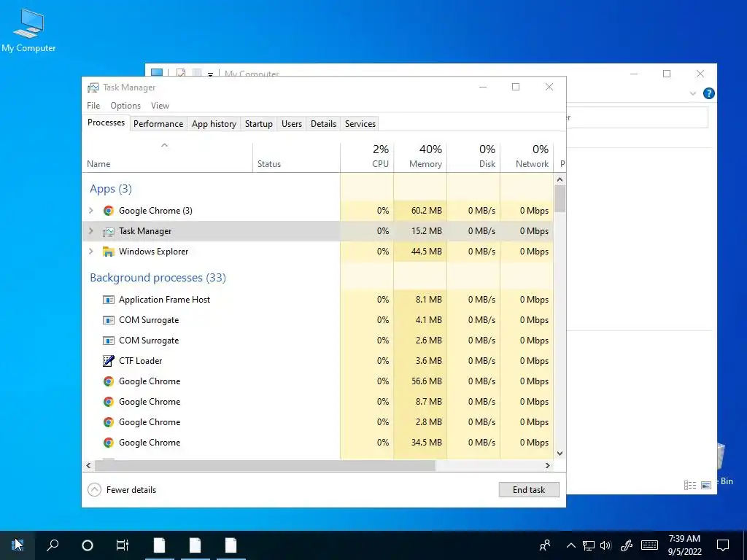Open the Quick Access Toolbar dropdown in My Computer
The width and height of the screenshot is (747, 560).
click(210, 74)
